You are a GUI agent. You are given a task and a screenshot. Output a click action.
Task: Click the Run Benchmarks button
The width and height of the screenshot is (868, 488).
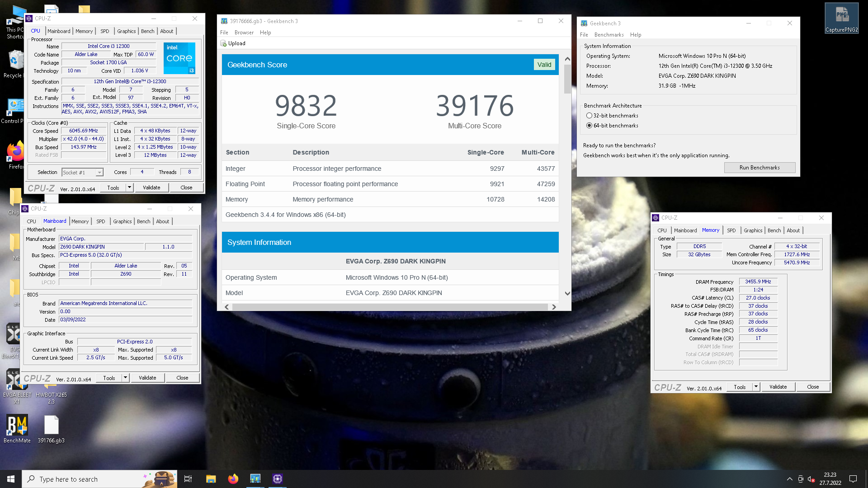tap(759, 168)
